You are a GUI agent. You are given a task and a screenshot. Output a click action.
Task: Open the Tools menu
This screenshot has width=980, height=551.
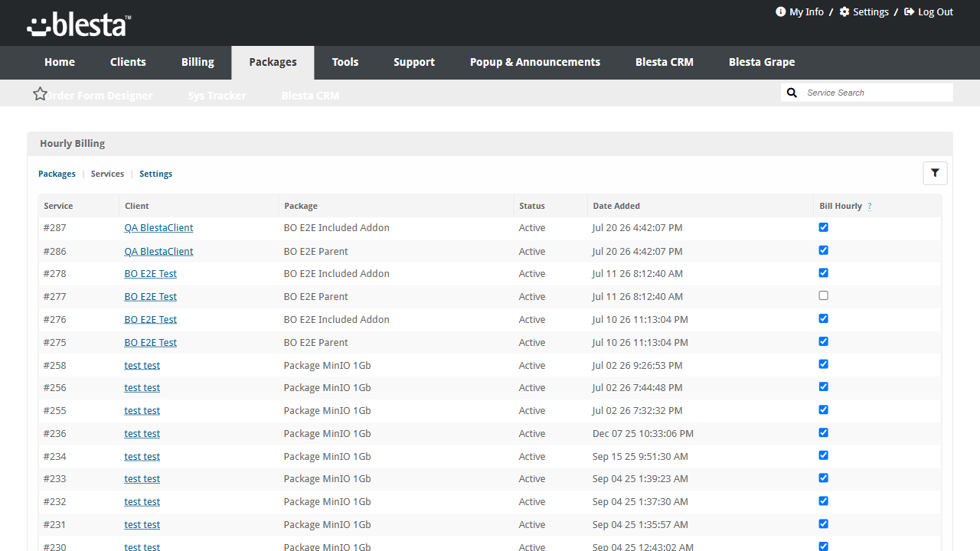point(345,62)
